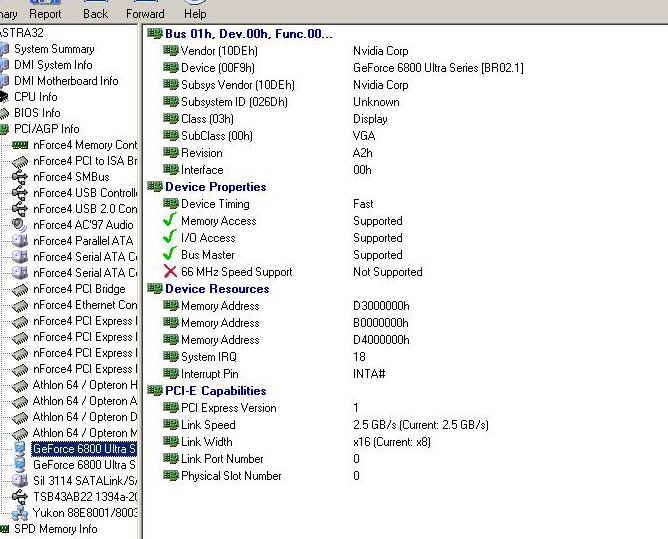Click the 'SubClass (00h)' label
The image size is (668, 539).
point(217,136)
